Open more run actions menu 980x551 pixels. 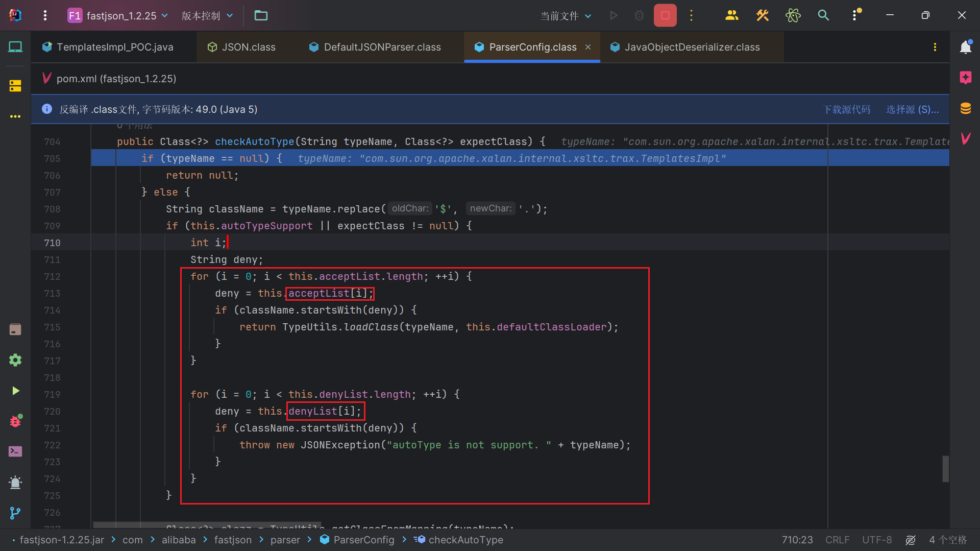[x=692, y=15]
